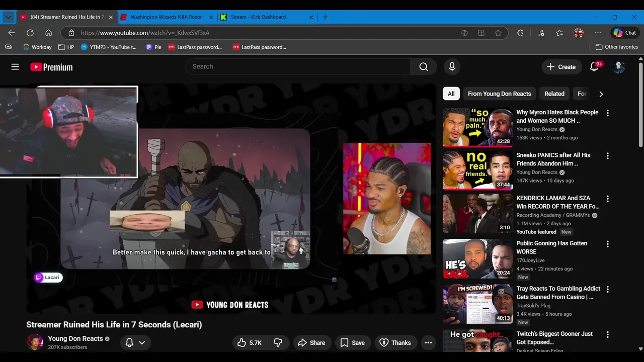Toggle channel notification bell dropdown

(x=135, y=342)
